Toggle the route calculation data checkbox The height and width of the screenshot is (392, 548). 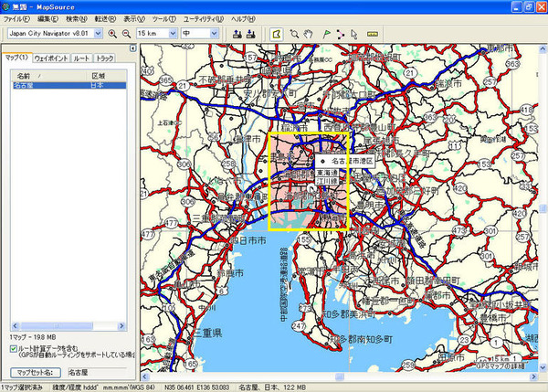[x=14, y=348]
